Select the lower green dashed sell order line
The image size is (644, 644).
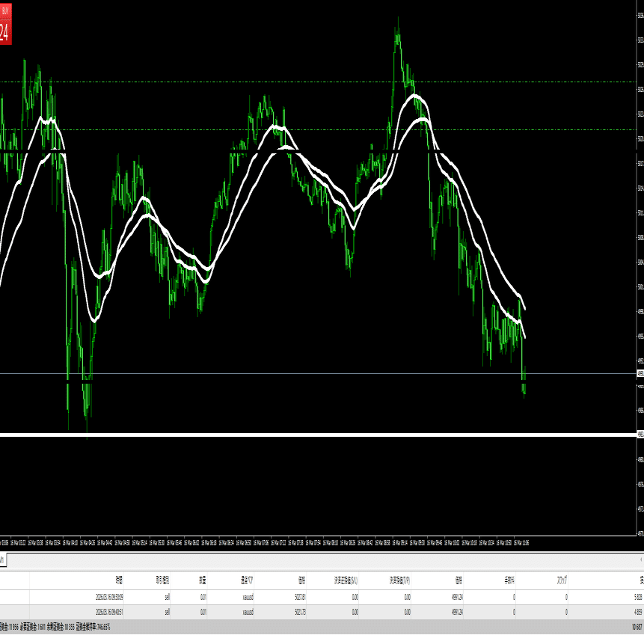[x=319, y=130]
